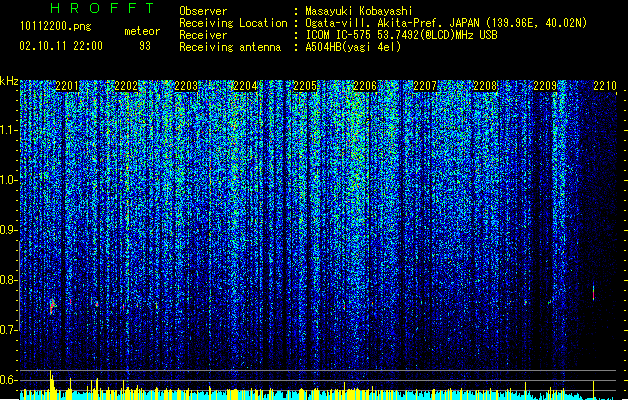Select the A504HB(yagi 4el) antenna text
Viewport: 629px width, 400px height.
pos(353,47)
